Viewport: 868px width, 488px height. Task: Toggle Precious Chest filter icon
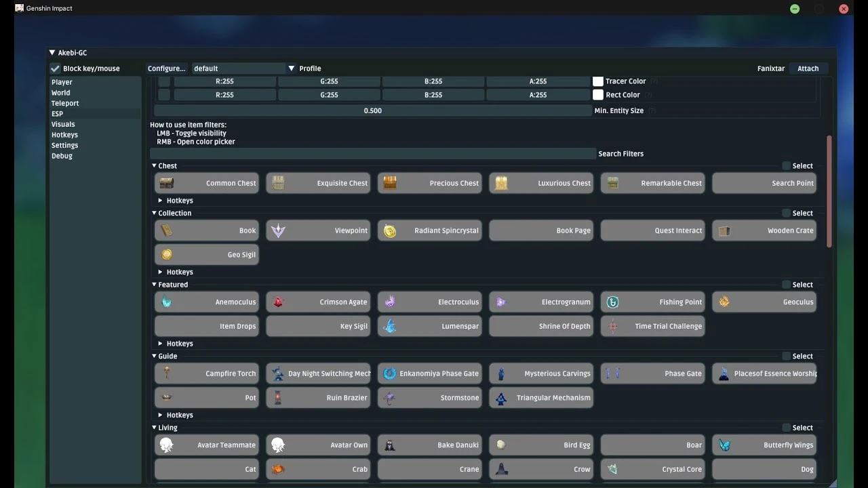[x=389, y=183]
